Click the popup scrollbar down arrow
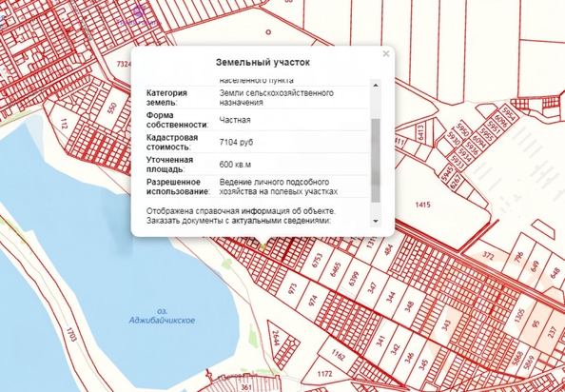Viewport: 565px width, 392px height. [375, 221]
